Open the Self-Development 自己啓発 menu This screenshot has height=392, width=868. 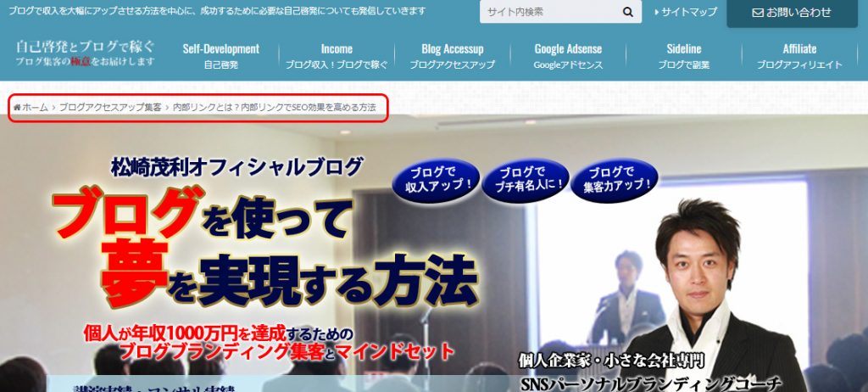click(x=221, y=55)
